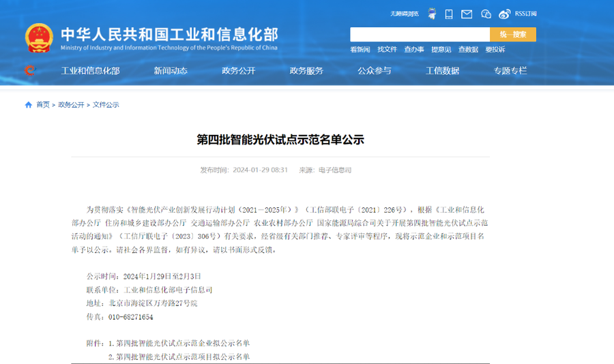Open the RSS订阅 link
Image resolution: width=614 pixels, height=364 pixels.
coord(535,14)
